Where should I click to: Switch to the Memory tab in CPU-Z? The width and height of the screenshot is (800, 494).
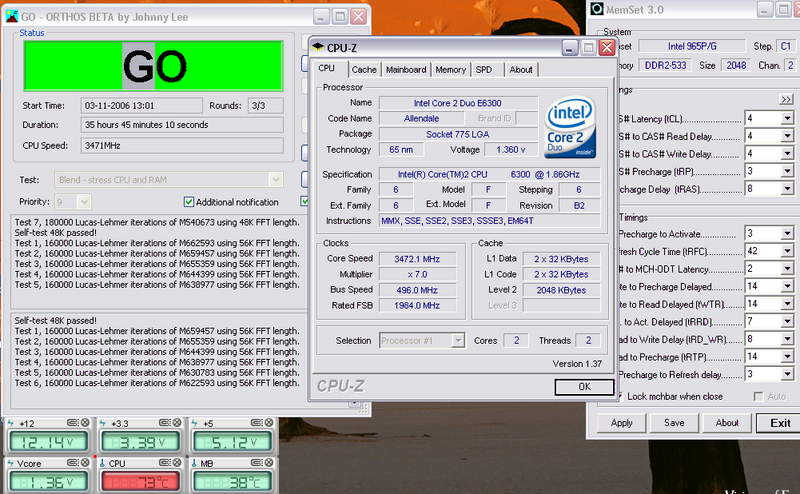tap(451, 69)
